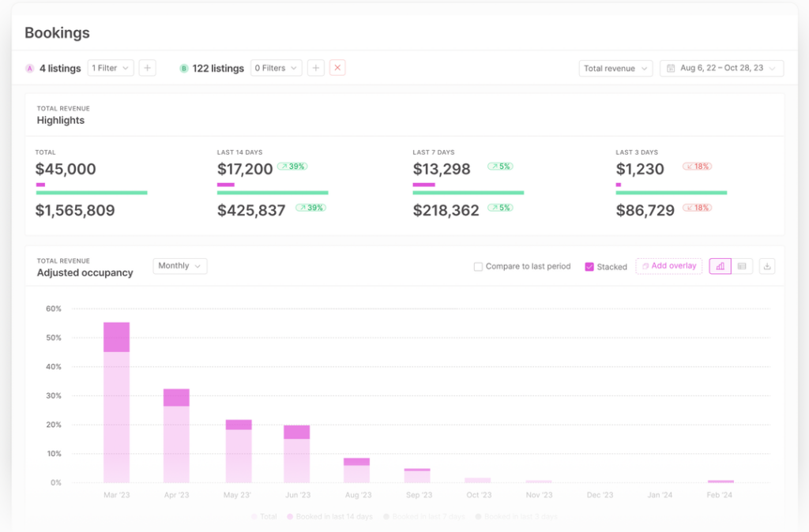The image size is (809, 532).
Task: Click the download chart icon
Action: [x=766, y=266]
